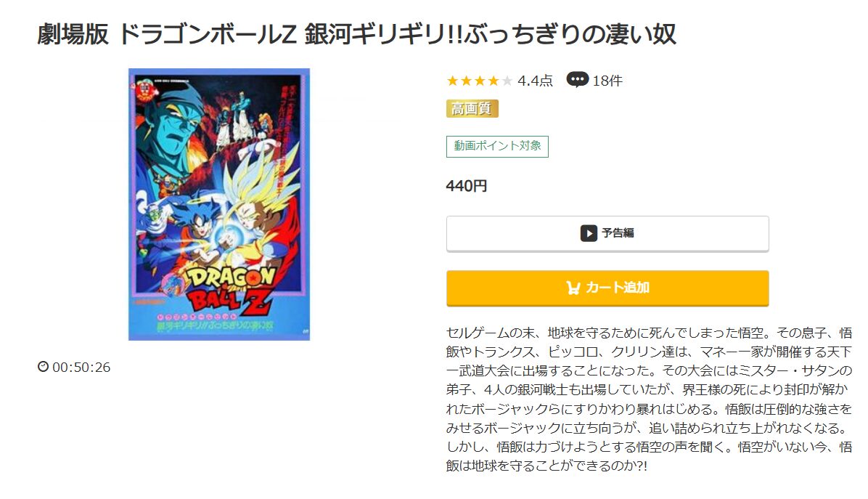Click the play icon beside 予告編
The image size is (868, 499).
click(x=589, y=233)
